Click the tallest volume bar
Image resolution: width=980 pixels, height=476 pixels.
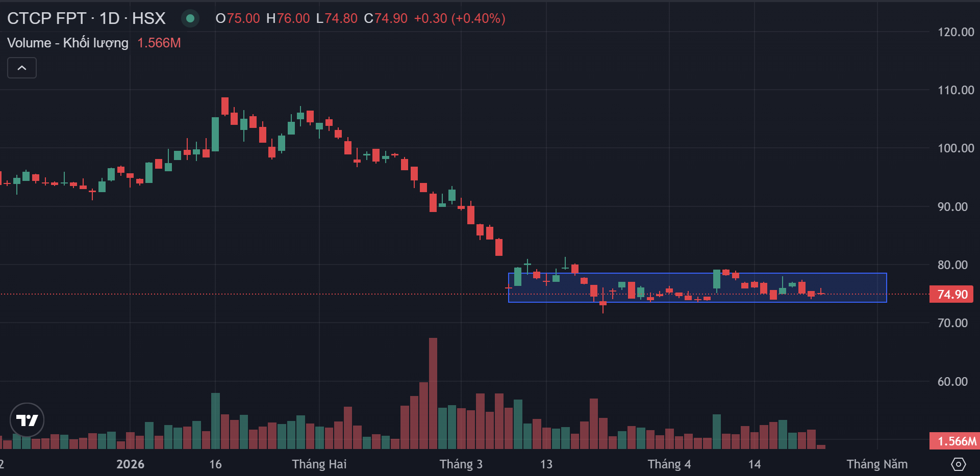point(433,393)
